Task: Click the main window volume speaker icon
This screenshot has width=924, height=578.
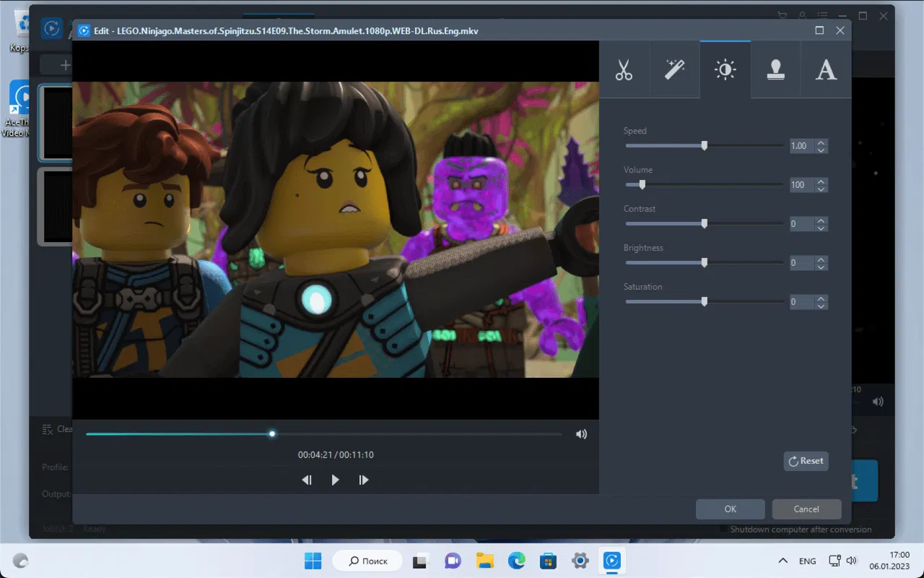Action: (878, 402)
